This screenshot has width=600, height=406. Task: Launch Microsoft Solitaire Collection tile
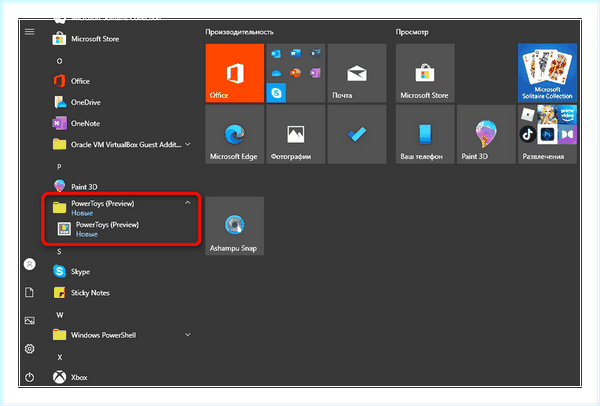pyautogui.click(x=547, y=73)
